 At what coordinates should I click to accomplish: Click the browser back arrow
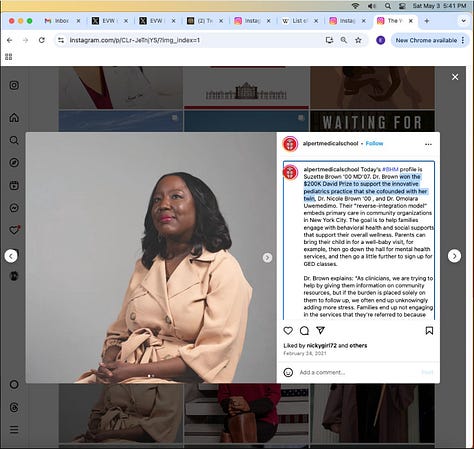coord(10,40)
